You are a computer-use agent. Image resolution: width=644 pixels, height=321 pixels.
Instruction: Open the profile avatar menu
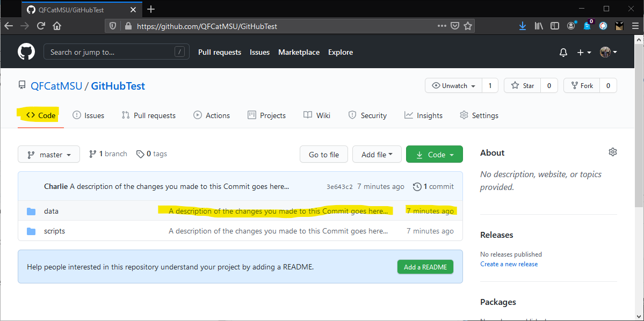click(608, 52)
